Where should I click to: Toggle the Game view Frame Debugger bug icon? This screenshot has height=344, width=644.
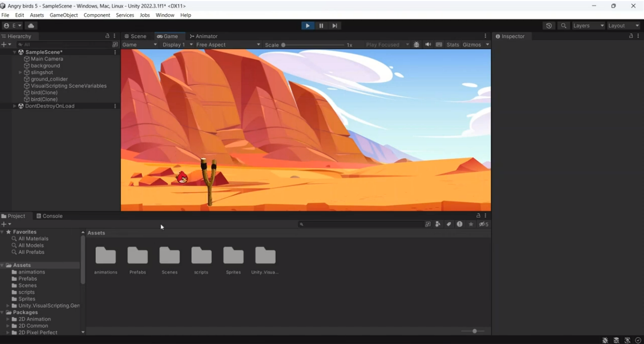[416, 45]
